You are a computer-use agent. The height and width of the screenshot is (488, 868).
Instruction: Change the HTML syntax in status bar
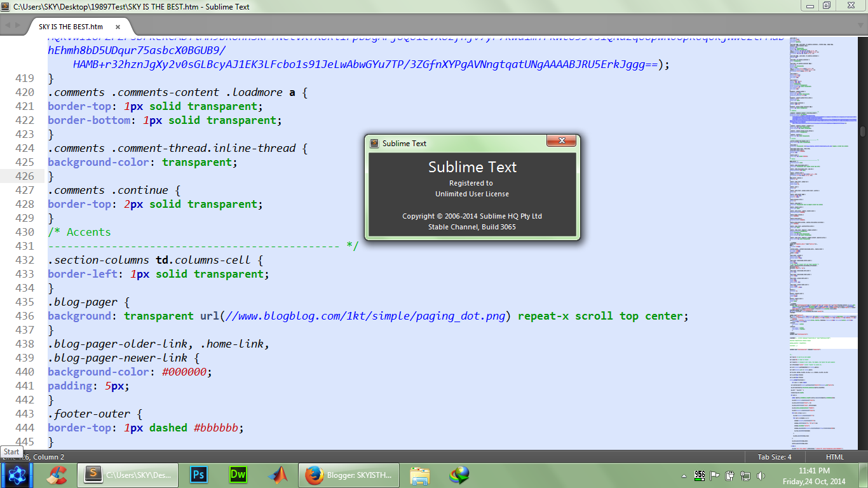(x=835, y=457)
